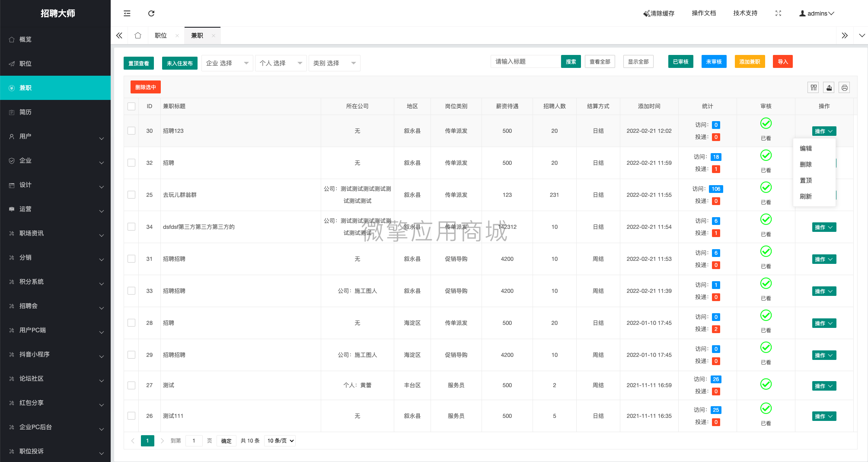Image resolution: width=868 pixels, height=462 pixels.
Task: Choose 编辑 from the open action menu
Action: [806, 148]
